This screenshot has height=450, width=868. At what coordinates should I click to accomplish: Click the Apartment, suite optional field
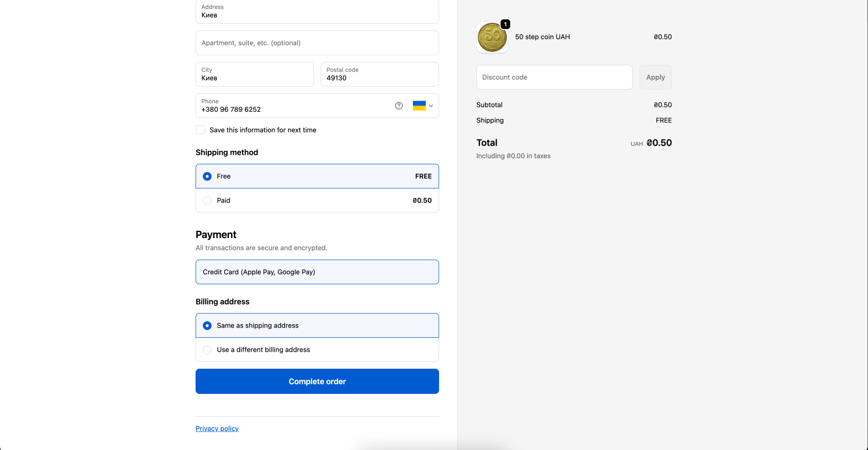(317, 43)
